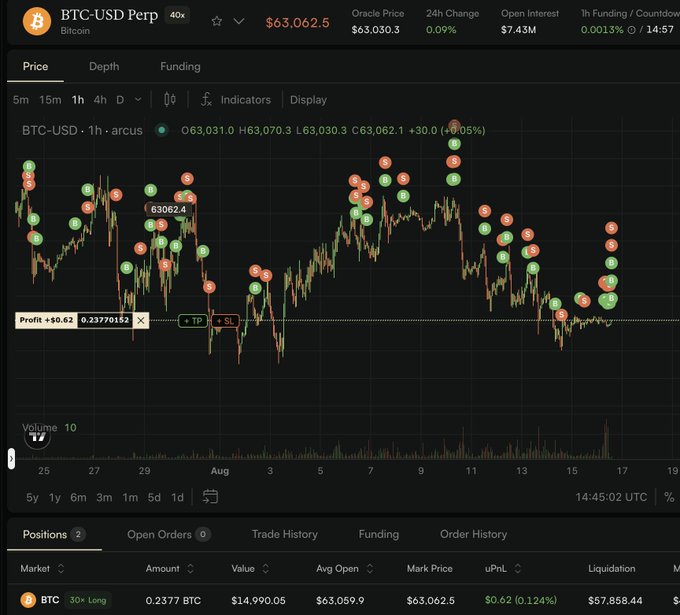Add take profit with + TP button
This screenshot has height=615, width=680.
193,321
